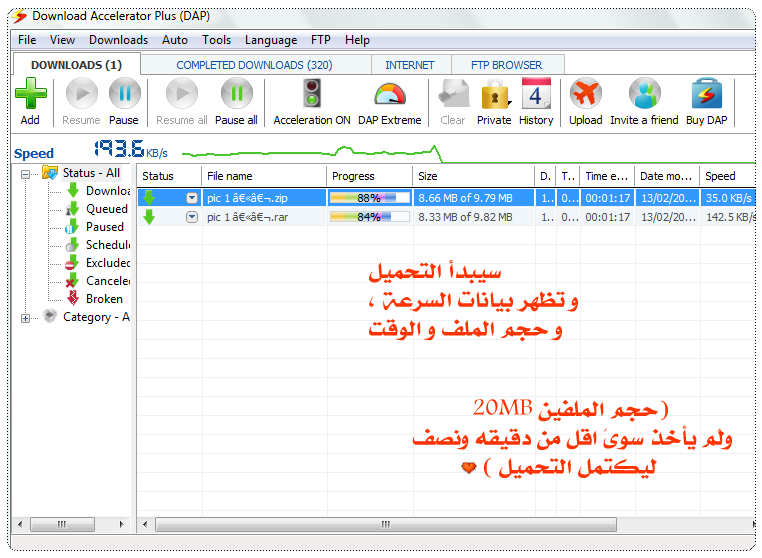Open the Language menu
762x558 pixels.
(x=271, y=40)
